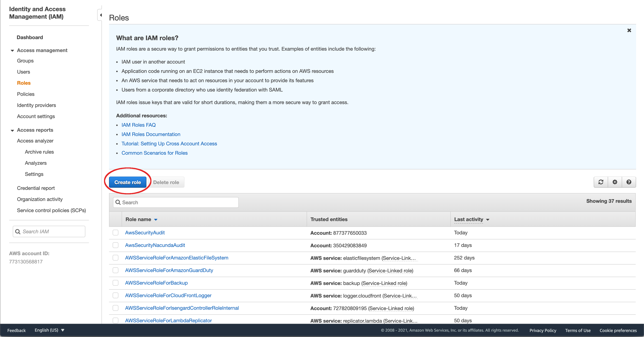Viewport: 644px width, 337px height.
Task: Click the refresh roles icon
Action: point(601,182)
